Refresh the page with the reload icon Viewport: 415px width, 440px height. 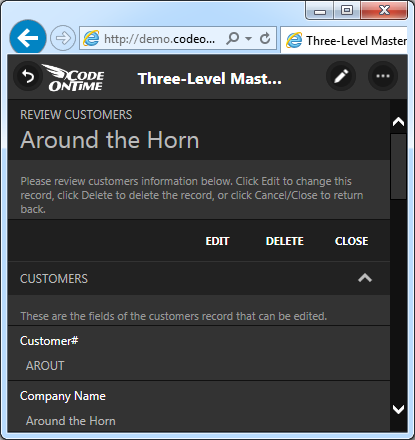pyautogui.click(x=265, y=39)
